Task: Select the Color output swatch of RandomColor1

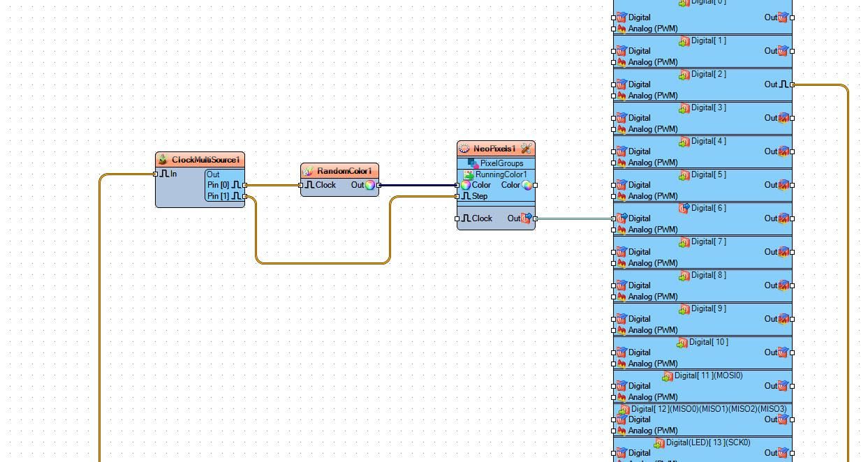Action: [x=372, y=185]
